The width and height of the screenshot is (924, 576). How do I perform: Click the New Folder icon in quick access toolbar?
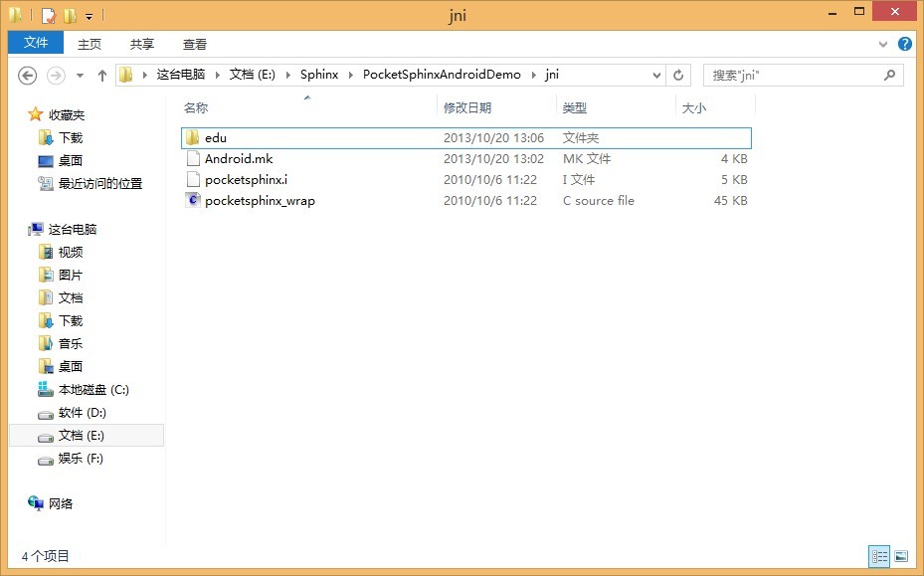[70, 15]
